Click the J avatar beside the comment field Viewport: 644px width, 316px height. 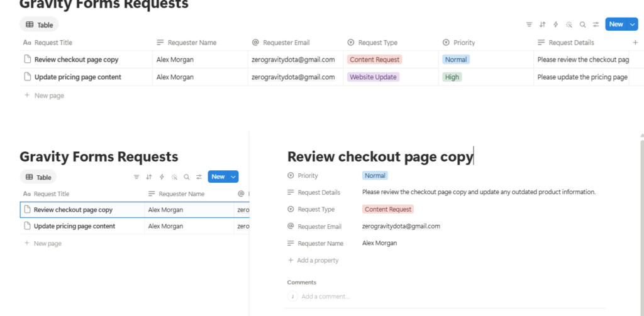(x=292, y=297)
